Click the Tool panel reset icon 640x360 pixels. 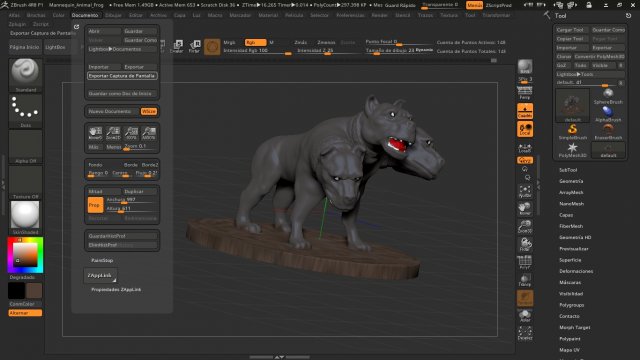pyautogui.click(x=628, y=16)
